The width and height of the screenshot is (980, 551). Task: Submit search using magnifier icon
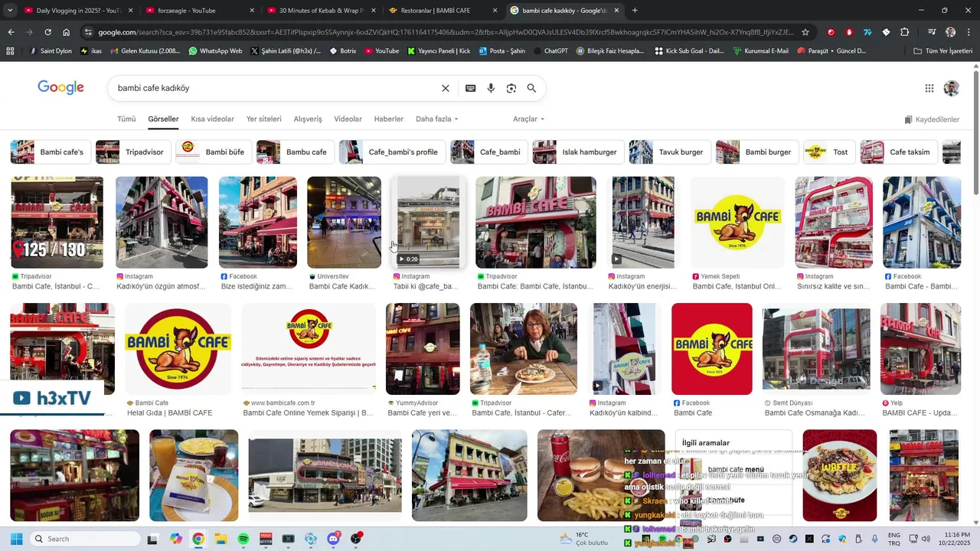point(531,88)
